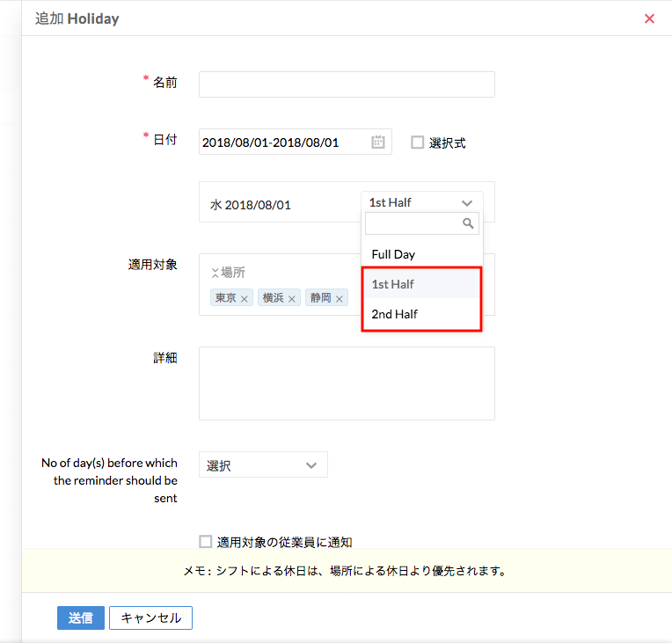Viewport: 672px width, 643px height.
Task: Close the Add Holiday dialog
Action: 649,18
